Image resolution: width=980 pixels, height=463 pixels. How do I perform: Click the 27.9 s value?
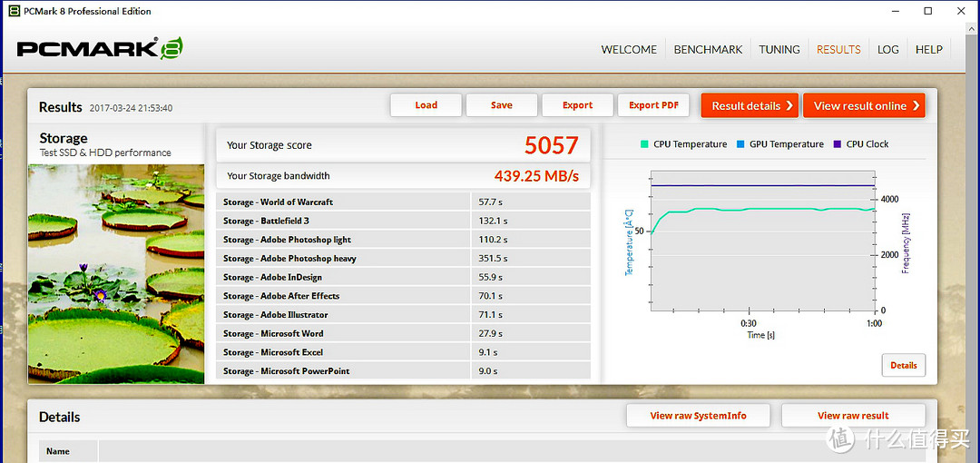490,333
